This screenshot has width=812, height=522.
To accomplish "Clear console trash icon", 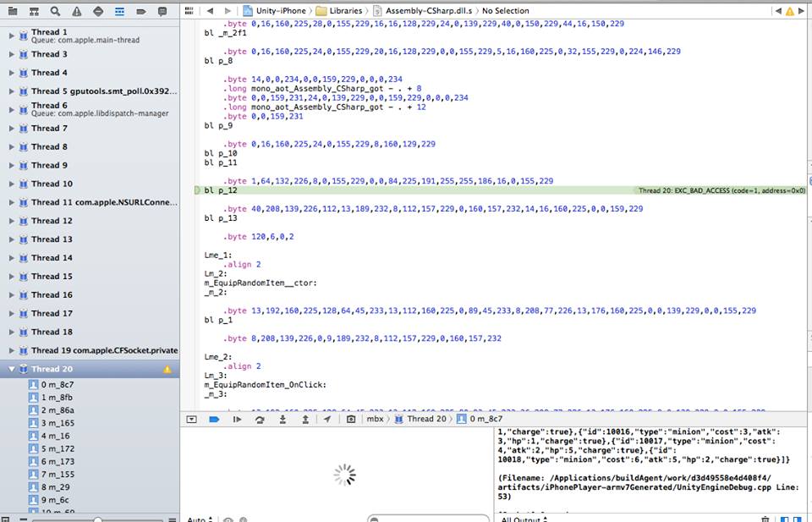I will tap(765, 519).
